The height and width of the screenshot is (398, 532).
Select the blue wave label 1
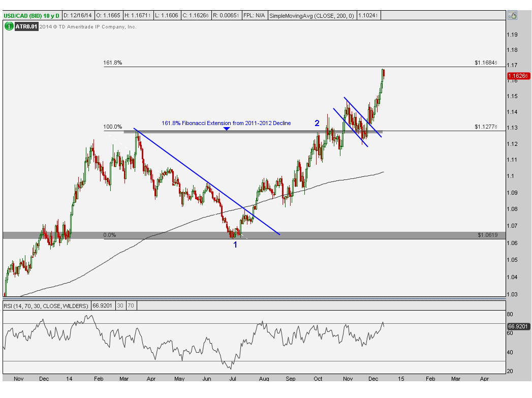coord(235,244)
